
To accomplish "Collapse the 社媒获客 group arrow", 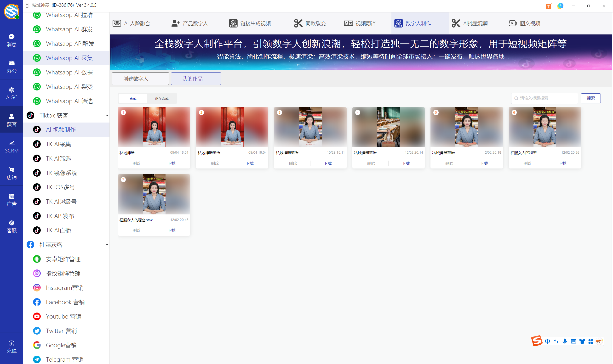I will point(107,245).
